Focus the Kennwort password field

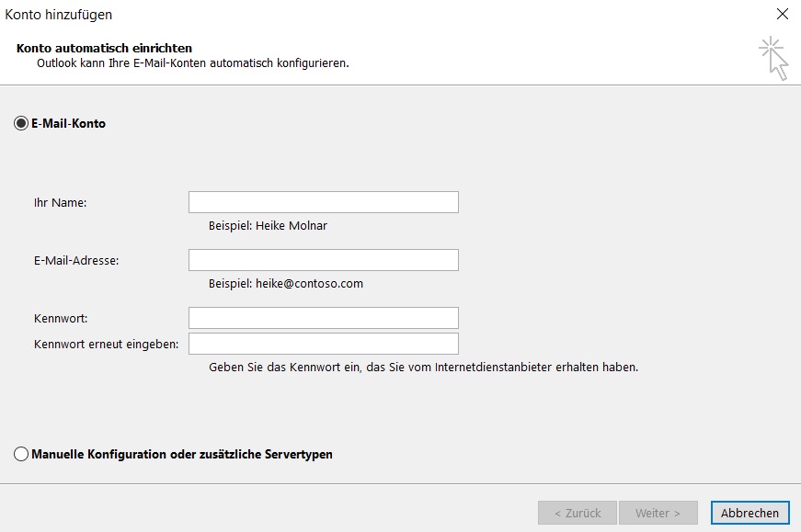tap(324, 318)
